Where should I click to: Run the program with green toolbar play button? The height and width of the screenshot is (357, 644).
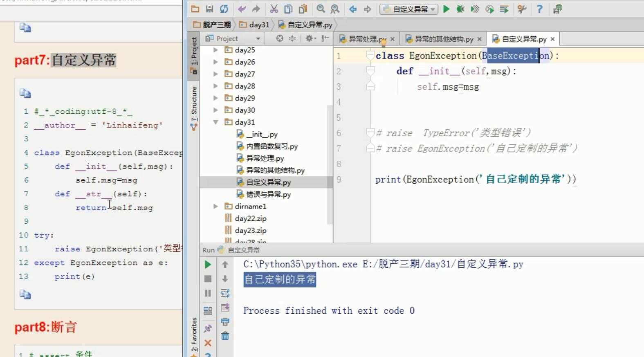point(446,9)
